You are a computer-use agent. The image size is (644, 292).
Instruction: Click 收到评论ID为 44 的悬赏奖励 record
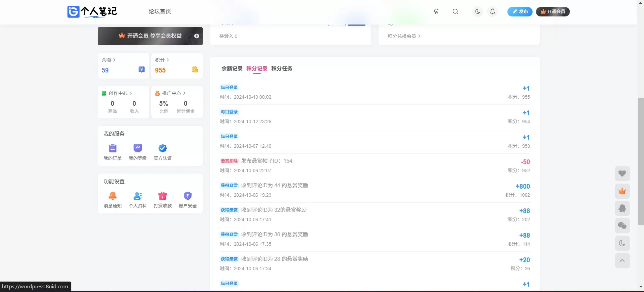tap(275, 186)
